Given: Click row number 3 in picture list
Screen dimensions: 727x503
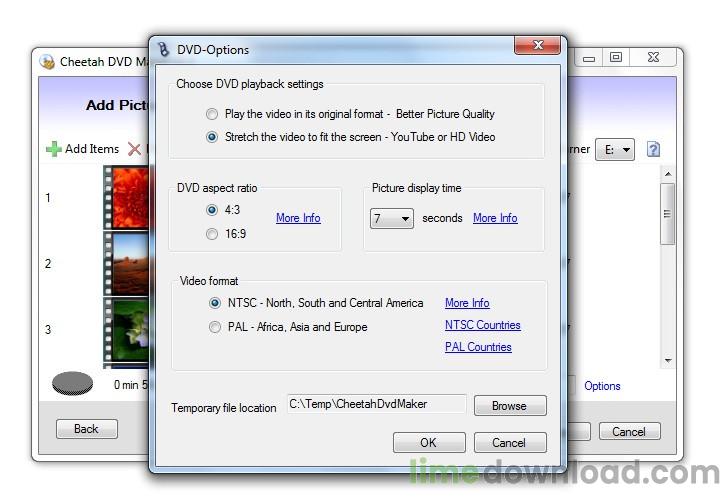Looking at the screenshot, I should (x=48, y=330).
